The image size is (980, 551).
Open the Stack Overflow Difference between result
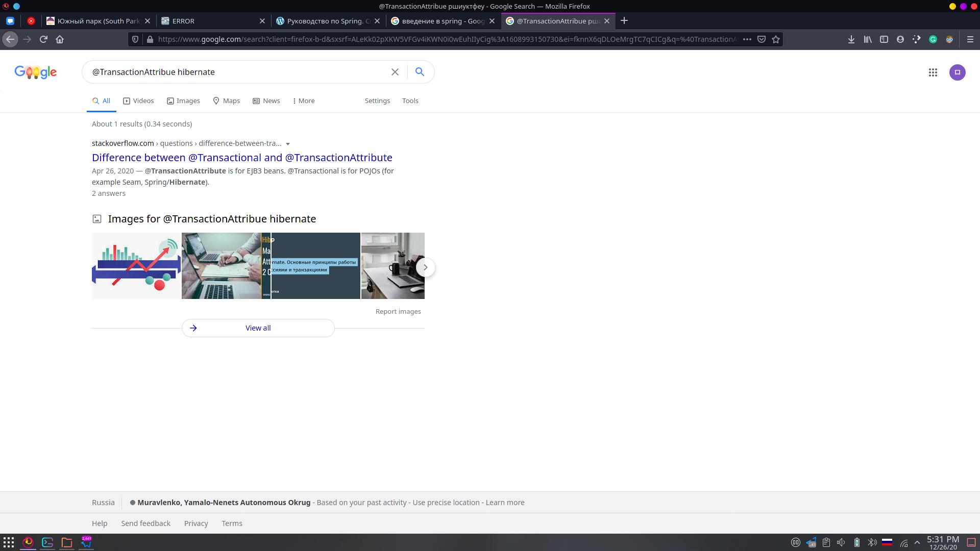(242, 158)
